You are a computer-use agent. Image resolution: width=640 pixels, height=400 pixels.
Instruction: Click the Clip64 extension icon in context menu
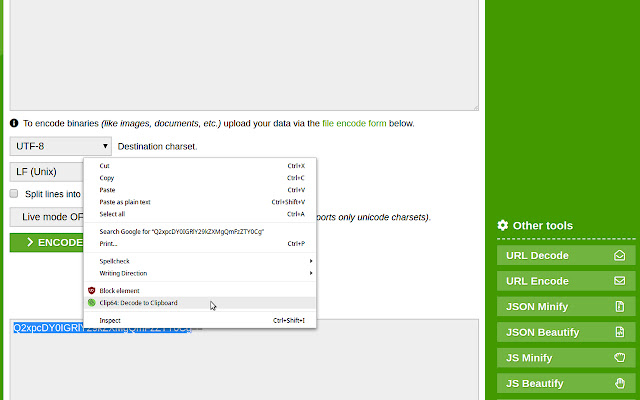click(91, 303)
